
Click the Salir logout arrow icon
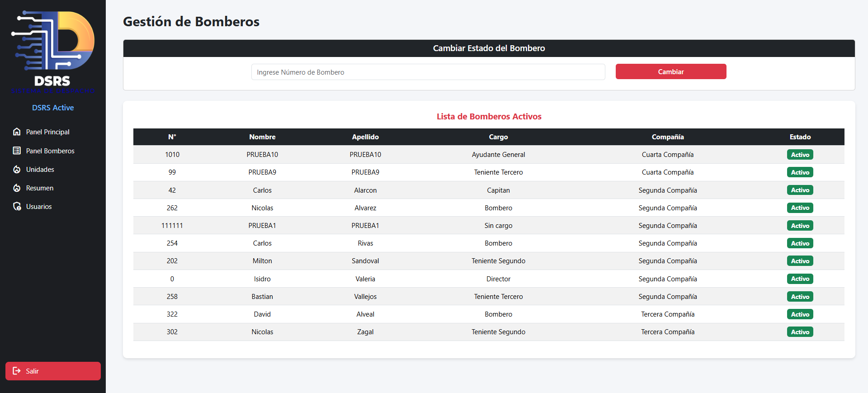(x=17, y=371)
